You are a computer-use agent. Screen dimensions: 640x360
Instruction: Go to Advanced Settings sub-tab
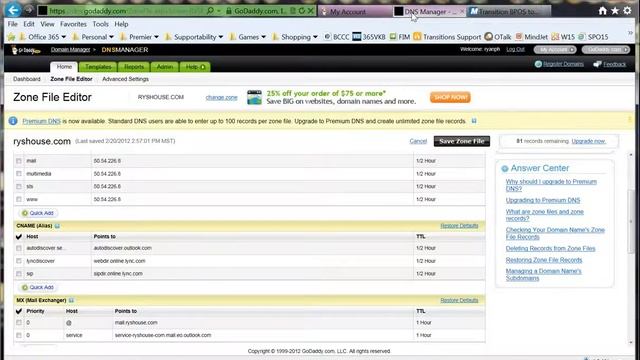pos(125,79)
